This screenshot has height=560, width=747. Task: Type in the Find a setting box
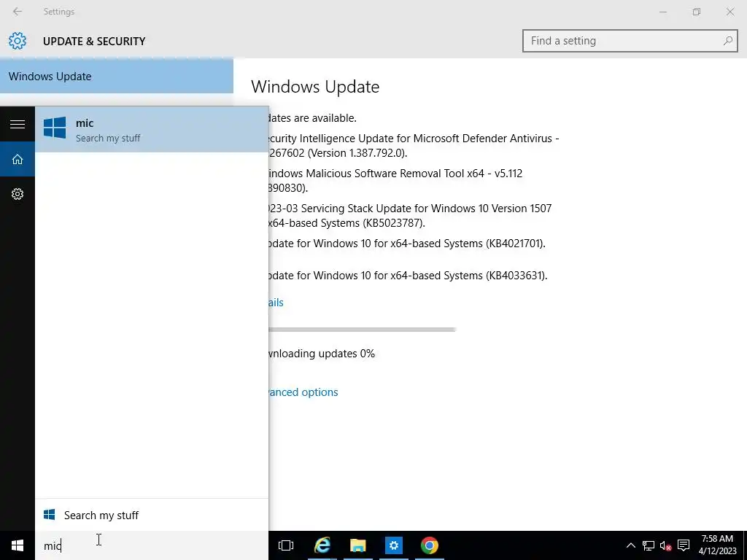point(630,41)
